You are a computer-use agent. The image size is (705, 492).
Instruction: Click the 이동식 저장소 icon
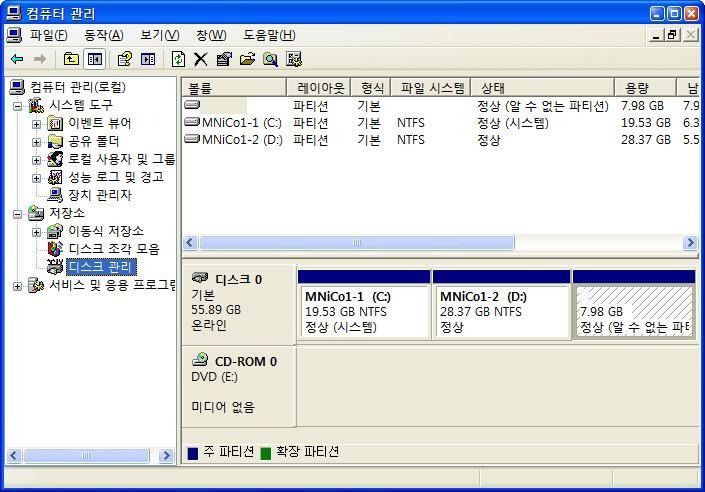tap(55, 231)
